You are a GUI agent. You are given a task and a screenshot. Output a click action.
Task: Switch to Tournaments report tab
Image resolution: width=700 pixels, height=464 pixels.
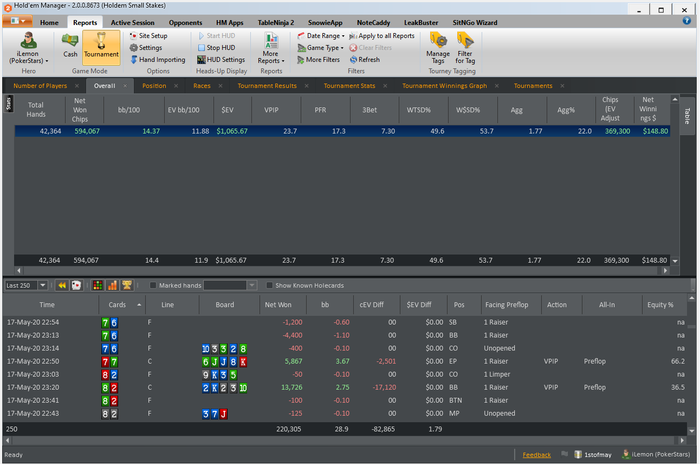point(533,86)
